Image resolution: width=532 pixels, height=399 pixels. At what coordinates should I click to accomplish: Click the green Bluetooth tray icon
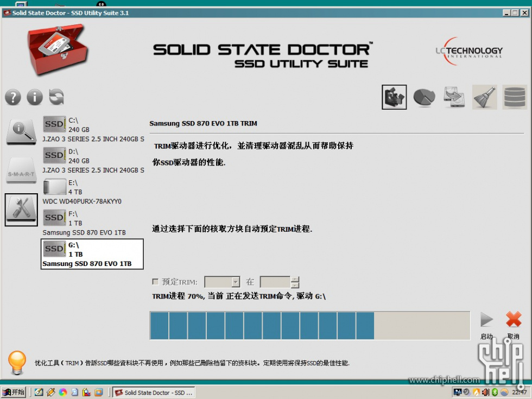(x=495, y=392)
